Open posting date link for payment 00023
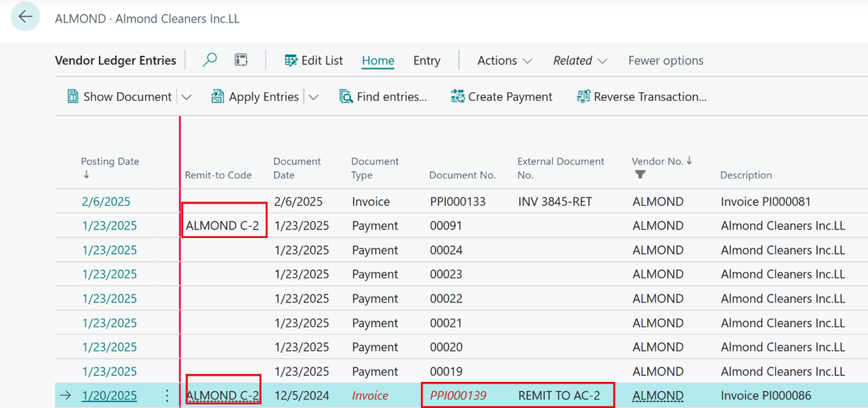 (x=110, y=274)
